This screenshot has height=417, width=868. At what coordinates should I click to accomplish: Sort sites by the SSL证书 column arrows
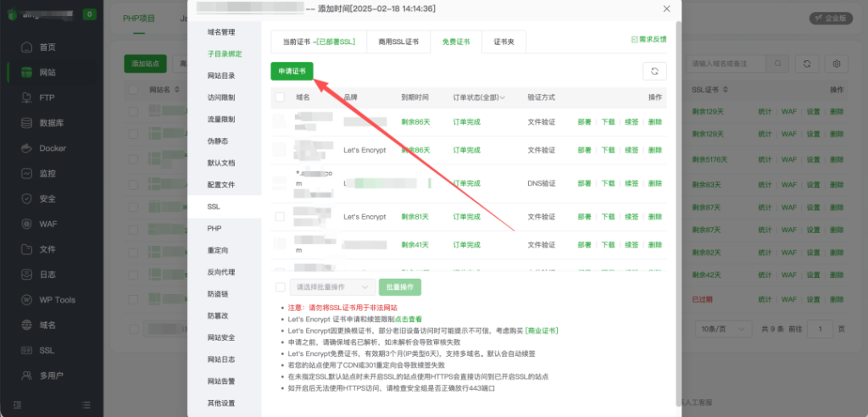(726, 89)
